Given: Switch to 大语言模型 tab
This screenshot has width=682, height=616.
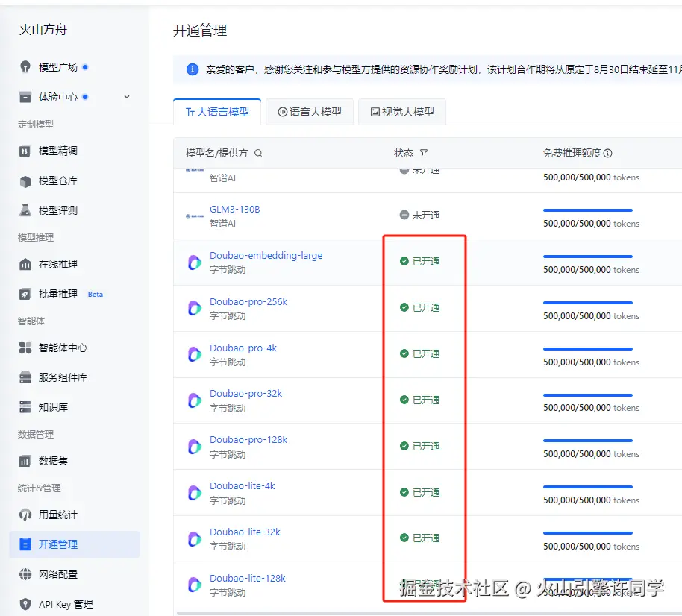Looking at the screenshot, I should pos(217,112).
